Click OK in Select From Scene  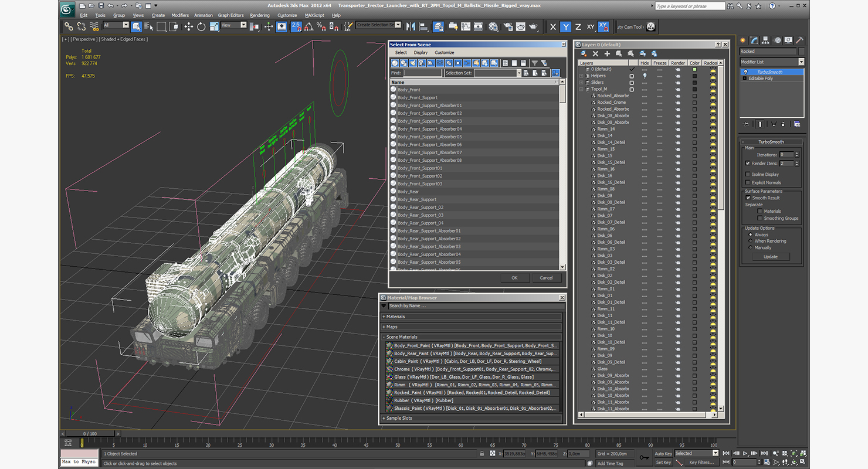(514, 278)
